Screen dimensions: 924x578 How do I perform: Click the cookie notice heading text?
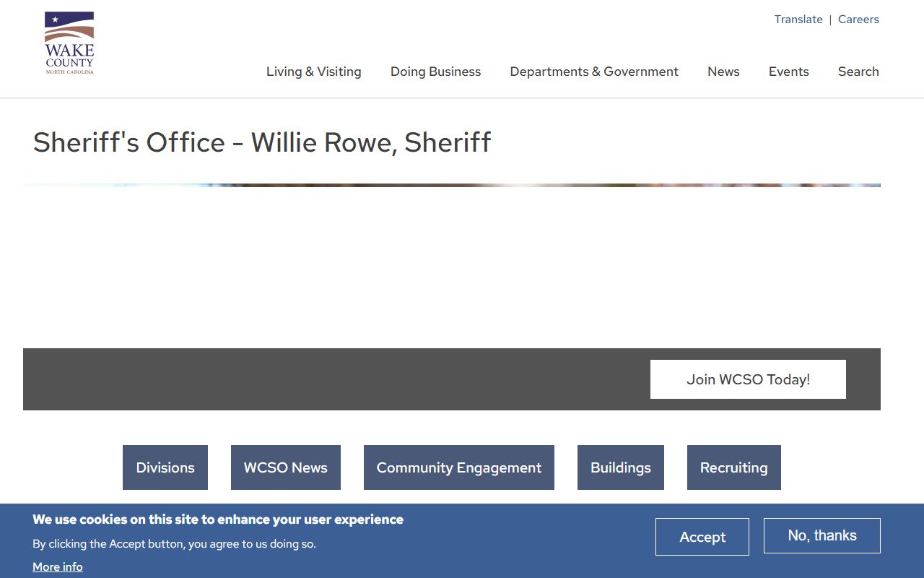click(x=218, y=519)
